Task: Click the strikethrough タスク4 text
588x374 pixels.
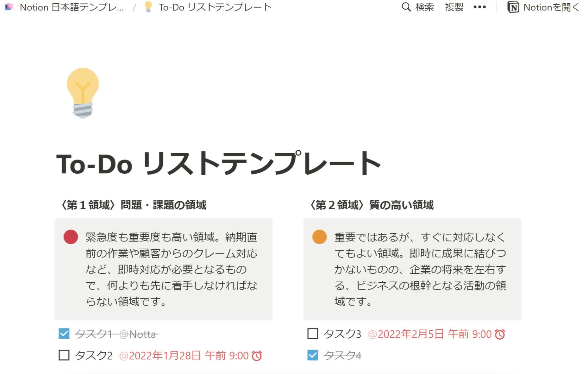Action: pos(342,356)
